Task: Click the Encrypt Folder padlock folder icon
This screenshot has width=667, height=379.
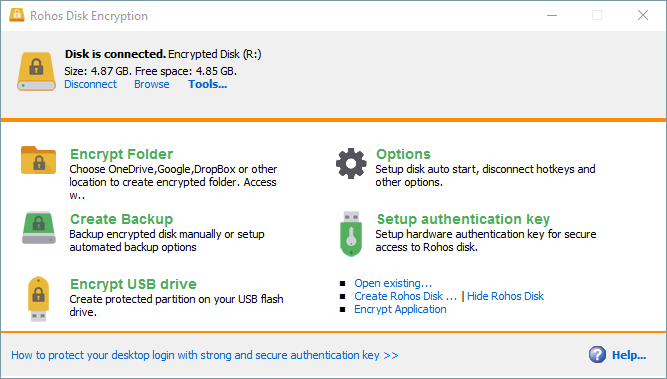Action: click(x=38, y=160)
